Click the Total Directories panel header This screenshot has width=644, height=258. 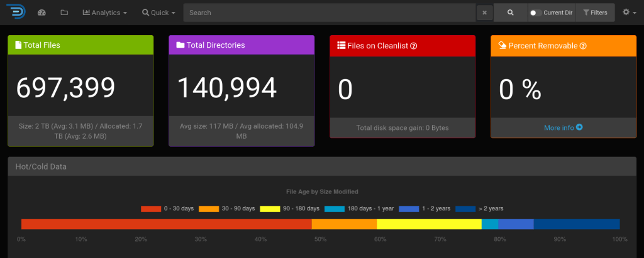[x=241, y=45]
